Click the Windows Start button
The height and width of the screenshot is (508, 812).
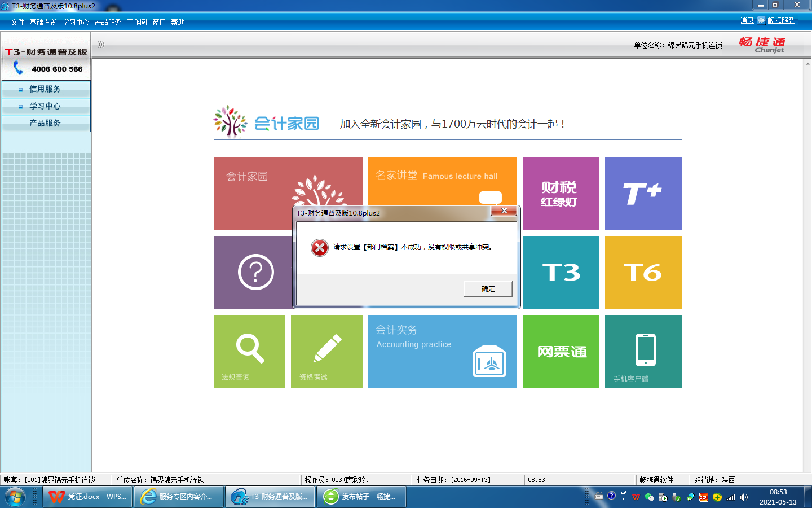point(15,497)
